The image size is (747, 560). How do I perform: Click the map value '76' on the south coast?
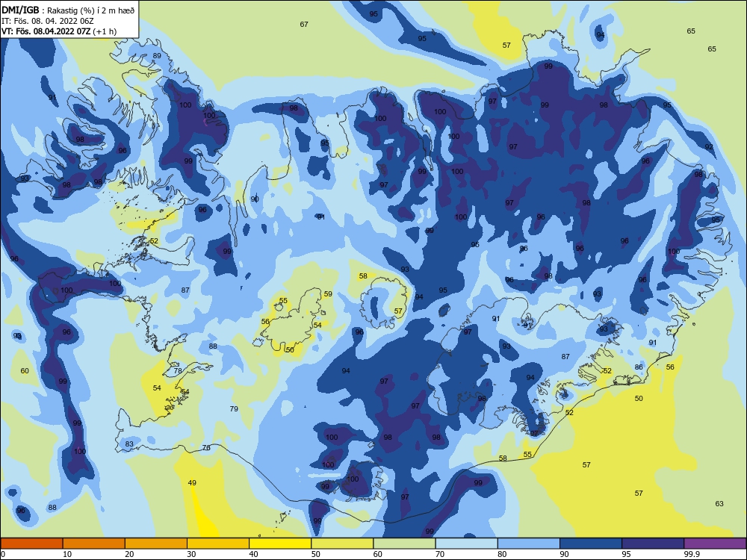click(x=206, y=447)
